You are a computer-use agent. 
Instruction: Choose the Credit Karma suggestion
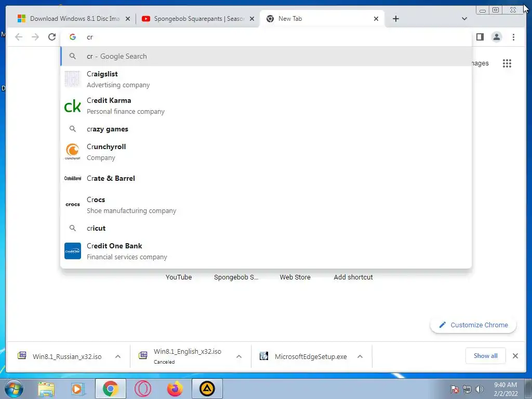[266, 106]
